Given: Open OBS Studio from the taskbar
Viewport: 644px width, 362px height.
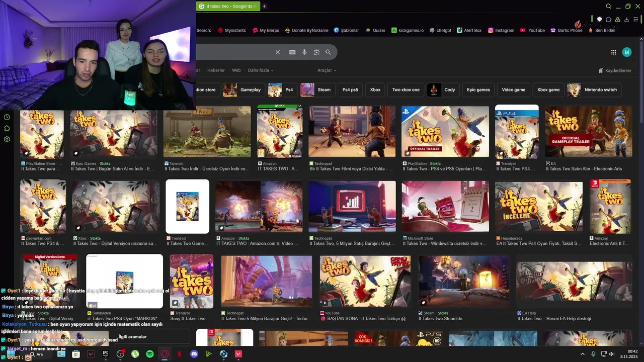Looking at the screenshot, I should 120,354.
